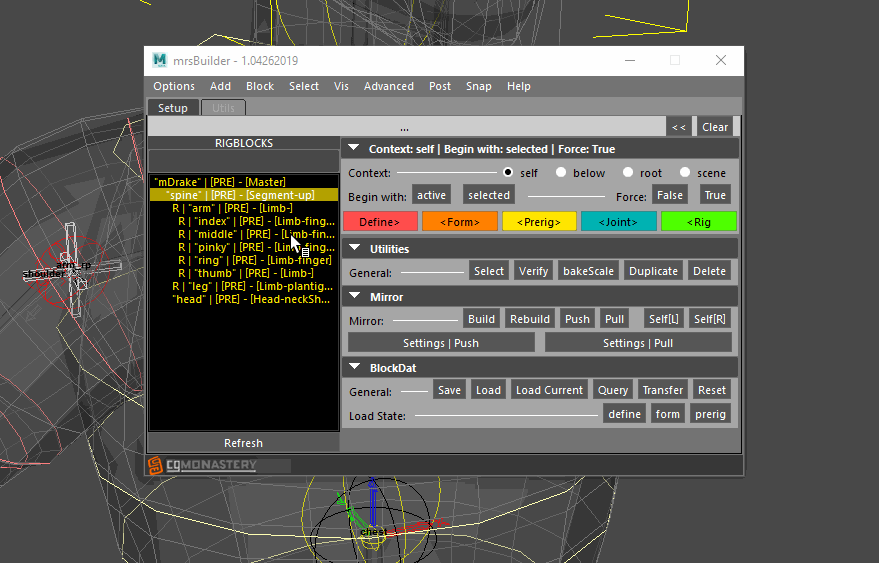Click the teal <Joint> state button
This screenshot has width=879, height=563.
tap(618, 221)
